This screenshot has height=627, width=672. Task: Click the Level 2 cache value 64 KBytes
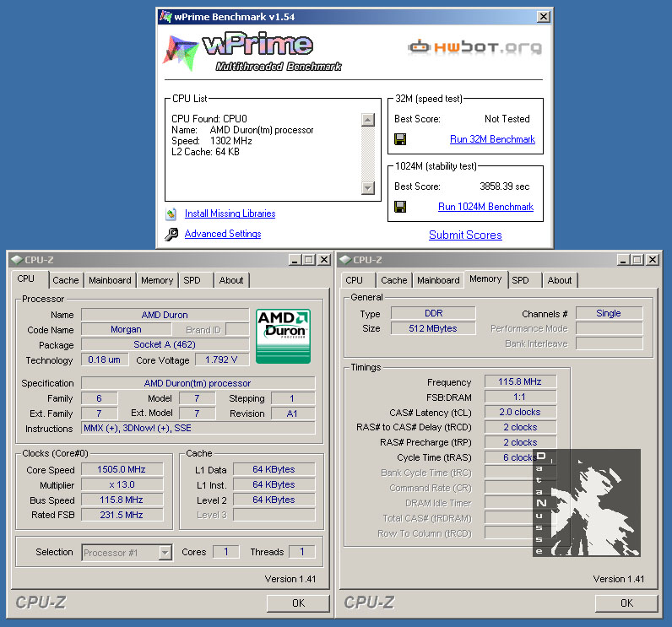click(274, 500)
